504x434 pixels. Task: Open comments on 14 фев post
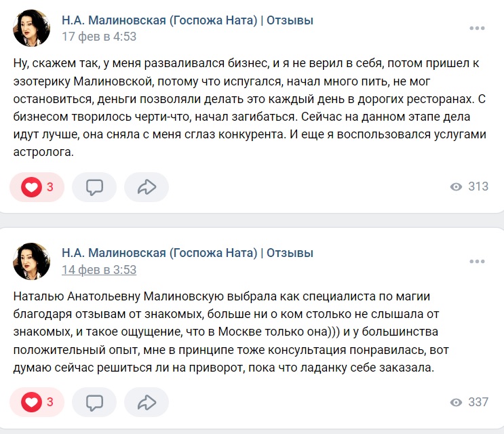click(94, 402)
